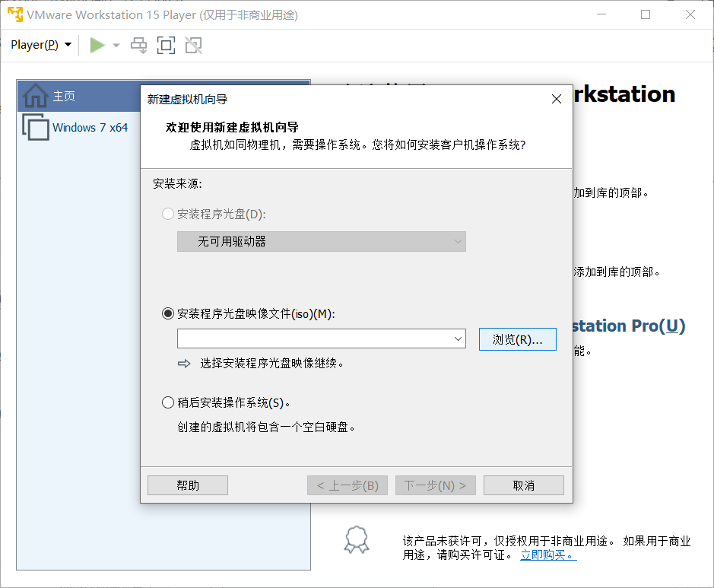The height and width of the screenshot is (588, 714).
Task: Click the Windows 7 x64 VM icon
Action: click(36, 127)
